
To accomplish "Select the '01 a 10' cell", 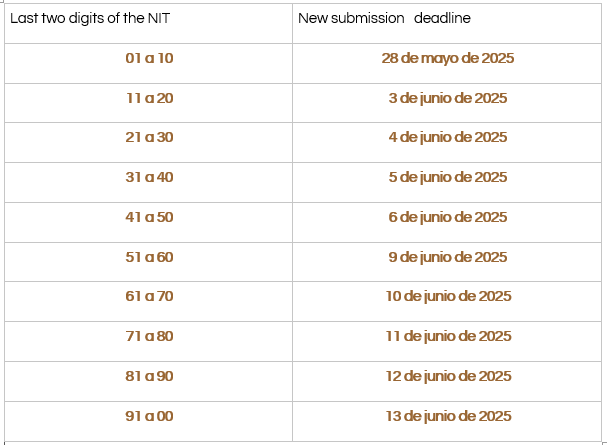I will coord(148,63).
